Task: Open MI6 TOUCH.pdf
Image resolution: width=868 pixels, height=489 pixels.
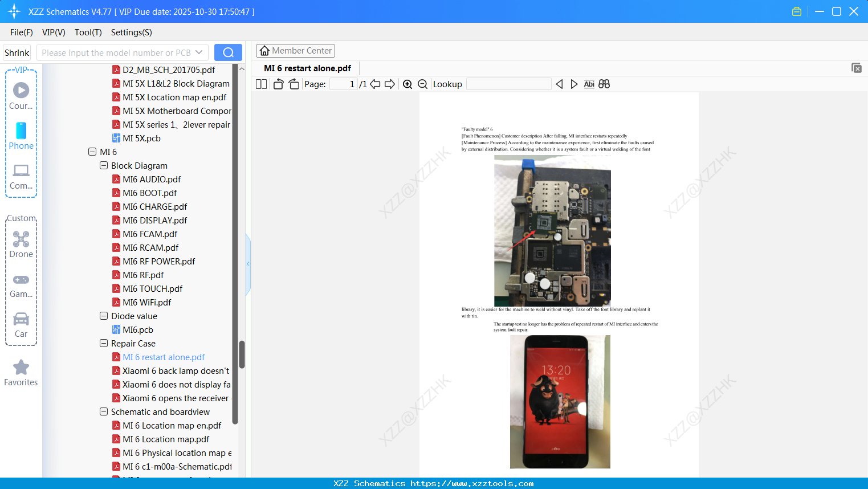Action: (153, 288)
